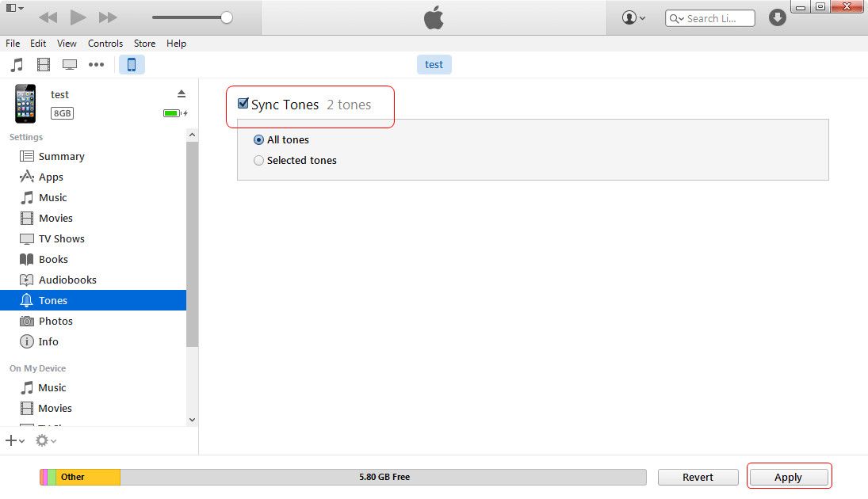Click the test device name pill

tap(434, 65)
